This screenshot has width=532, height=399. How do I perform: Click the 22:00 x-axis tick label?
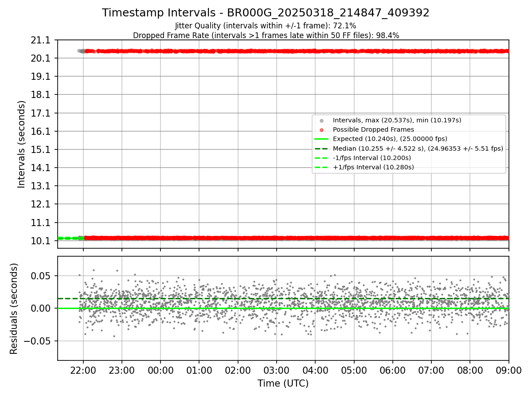[83, 371]
